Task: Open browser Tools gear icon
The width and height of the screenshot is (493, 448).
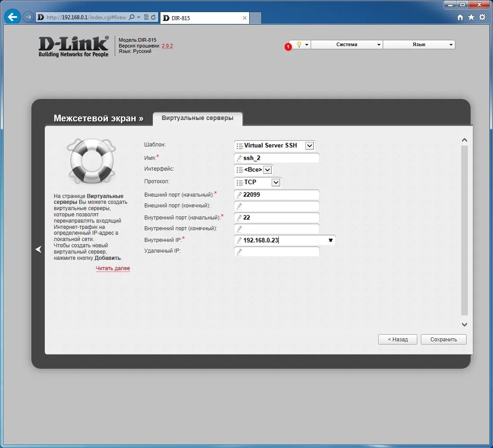Action: (482, 17)
